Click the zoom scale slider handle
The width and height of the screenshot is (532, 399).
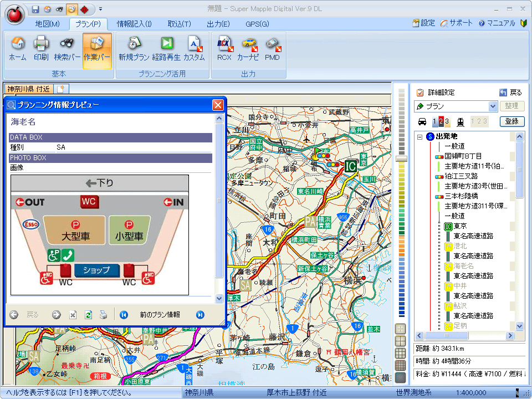(x=402, y=158)
